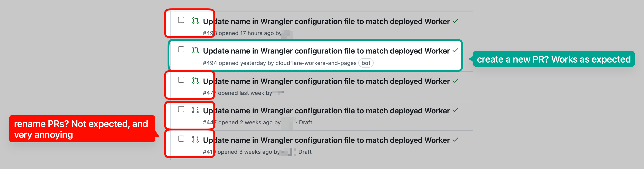644x169 pixels.
Task: Click the cloudflare-workers-and-pages author link
Action: [x=316, y=63]
